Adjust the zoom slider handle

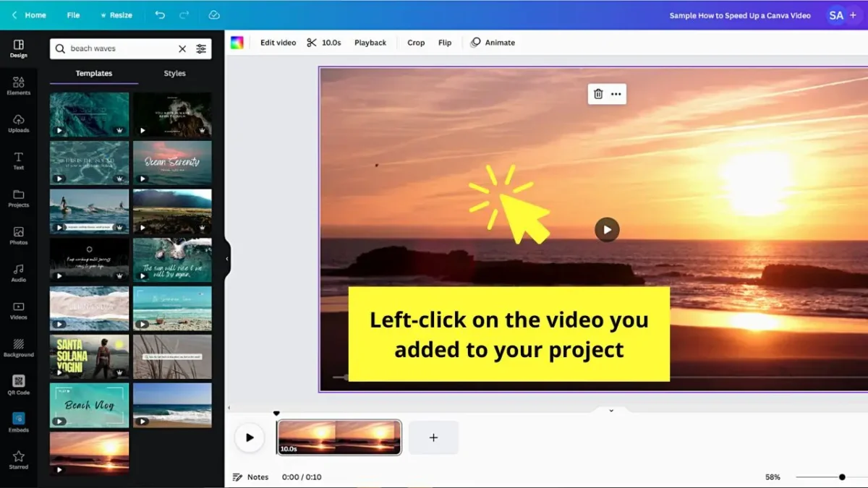point(842,477)
